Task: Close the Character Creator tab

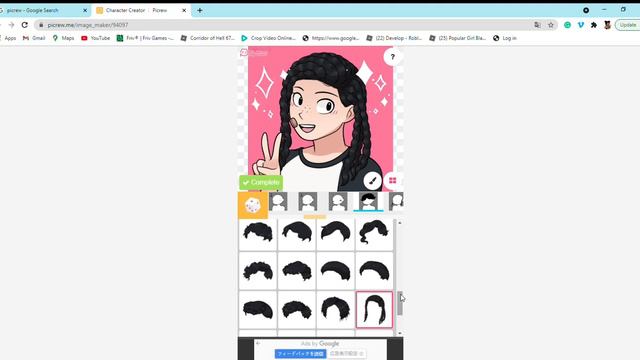Action: coord(184,10)
